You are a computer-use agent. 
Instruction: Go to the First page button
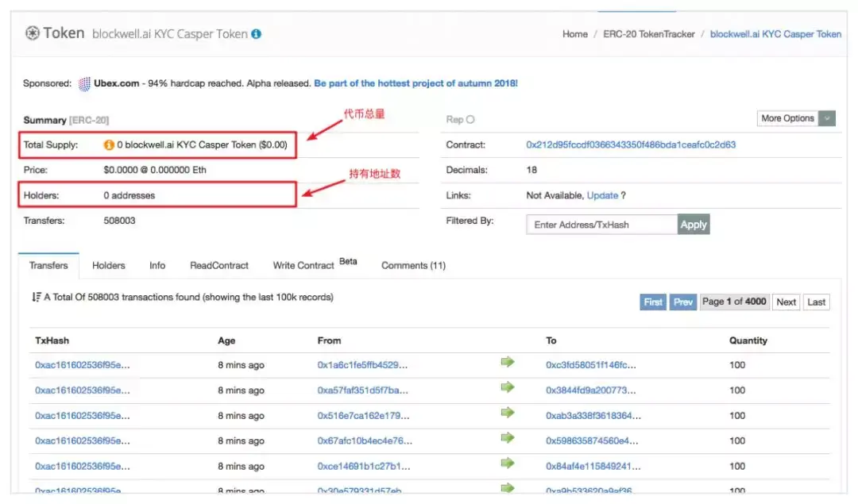pos(653,302)
